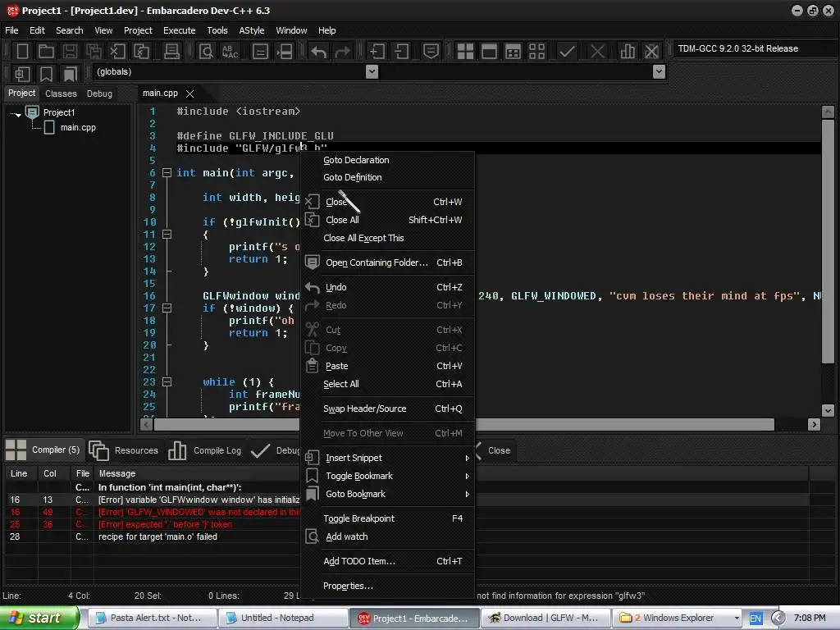
Task: Collapse the code fold at line 6
Action: tap(167, 173)
